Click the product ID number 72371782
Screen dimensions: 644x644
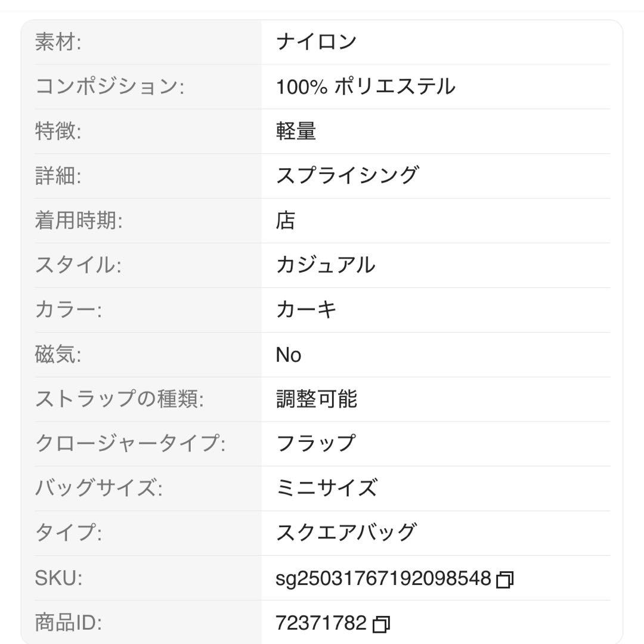click(x=321, y=623)
